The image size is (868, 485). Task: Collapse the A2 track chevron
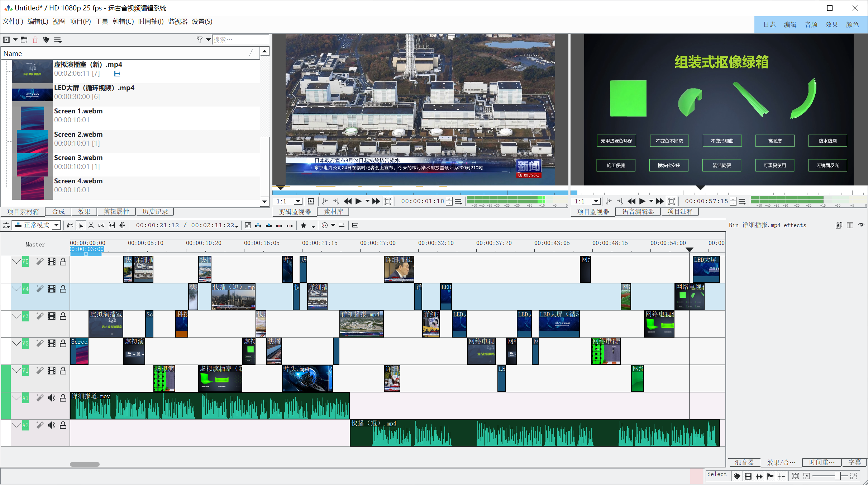pyautogui.click(x=16, y=425)
